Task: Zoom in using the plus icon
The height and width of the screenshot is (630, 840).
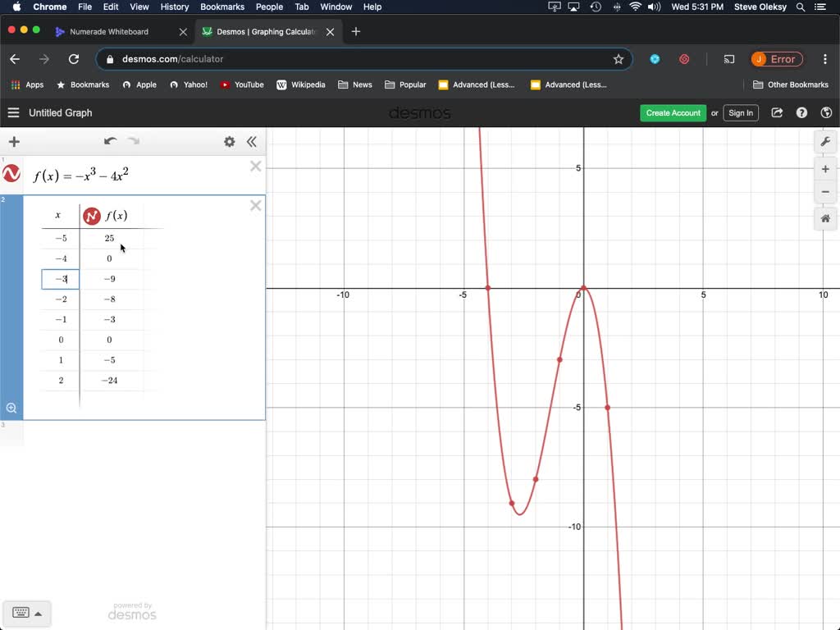Action: click(x=826, y=169)
